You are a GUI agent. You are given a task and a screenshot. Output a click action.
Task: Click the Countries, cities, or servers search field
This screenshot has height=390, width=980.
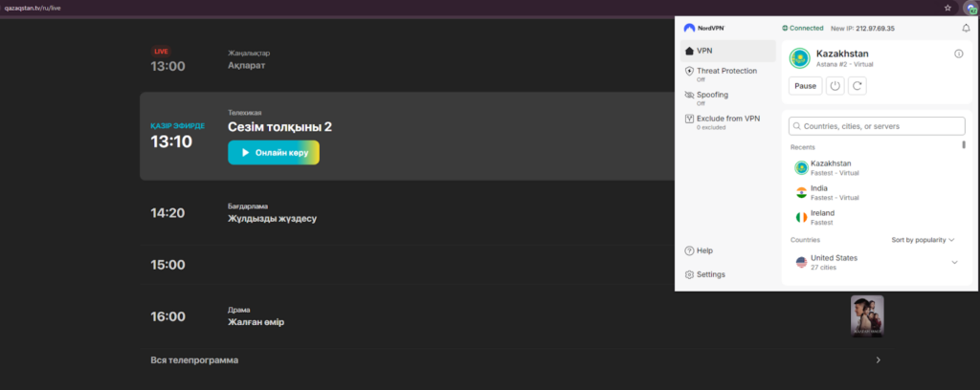tap(877, 126)
